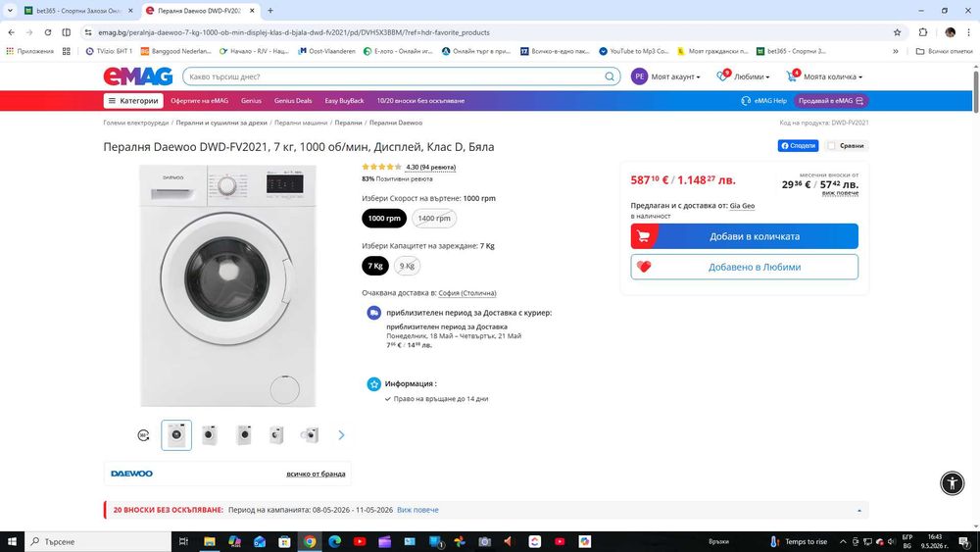
Task: Open Genius Deals menu item
Action: click(293, 101)
